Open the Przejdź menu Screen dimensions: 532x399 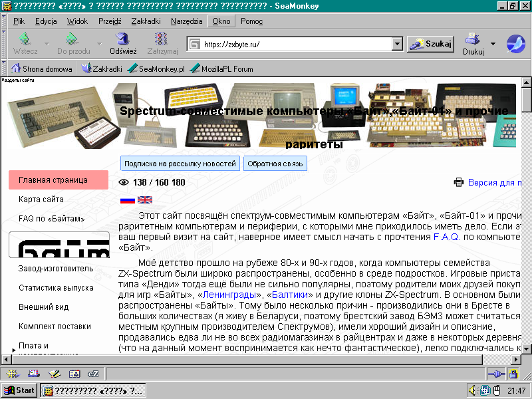110,21
